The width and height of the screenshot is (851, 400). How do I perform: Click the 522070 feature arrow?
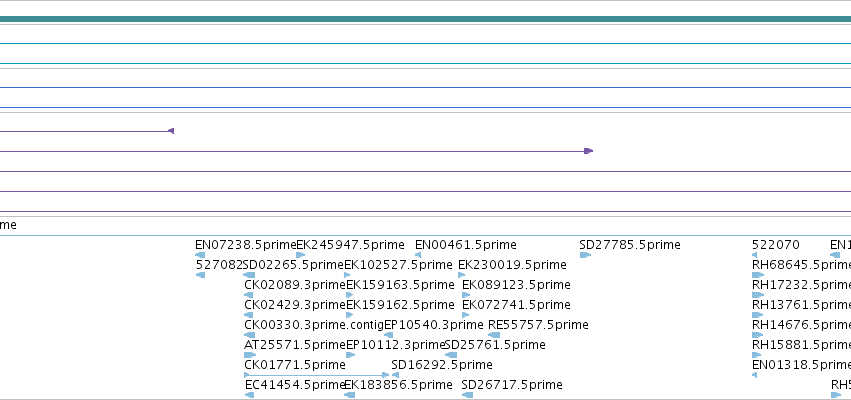pos(754,255)
